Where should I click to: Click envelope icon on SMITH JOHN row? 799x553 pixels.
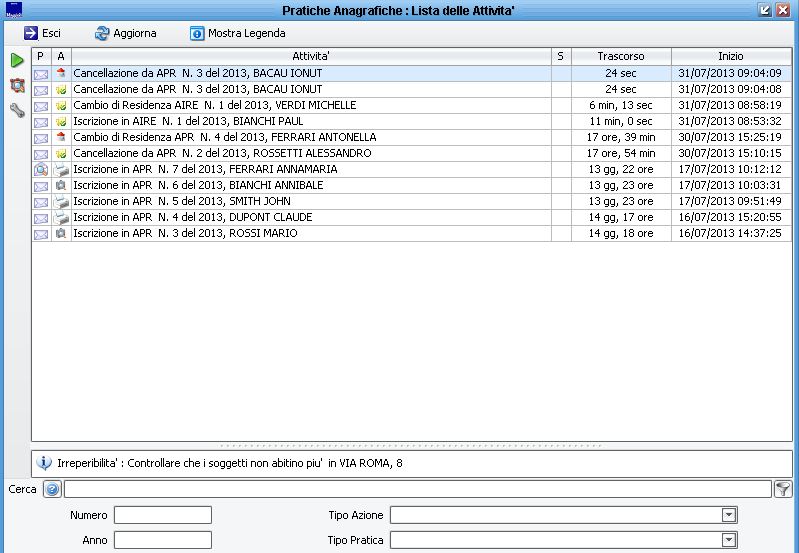[x=41, y=202]
